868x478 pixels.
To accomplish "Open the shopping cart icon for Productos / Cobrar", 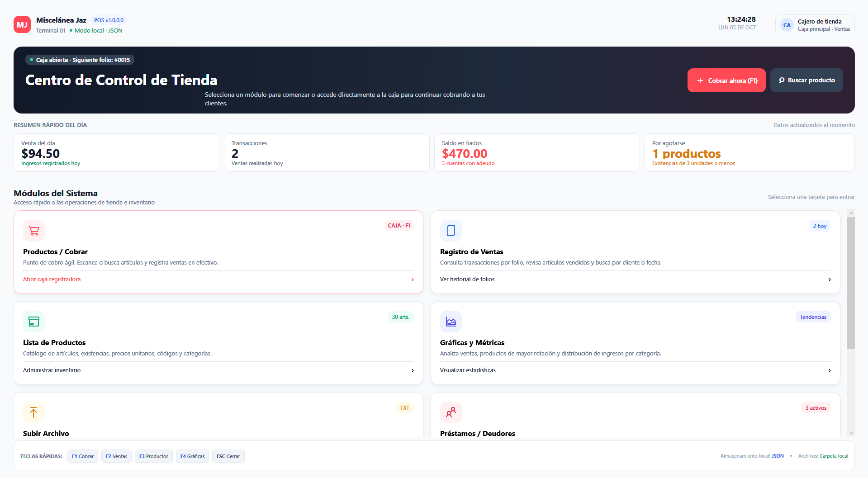I will [34, 231].
